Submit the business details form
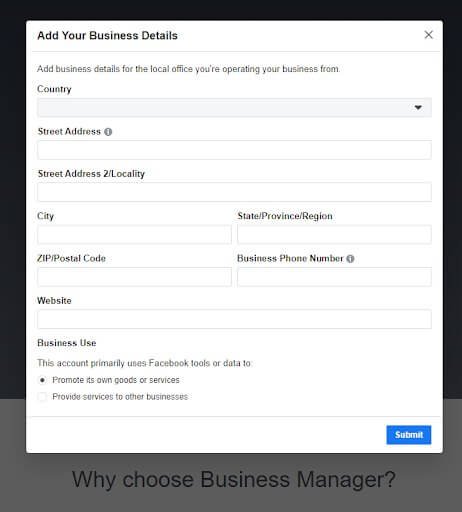Viewport: 462px width, 512px height. coord(409,435)
